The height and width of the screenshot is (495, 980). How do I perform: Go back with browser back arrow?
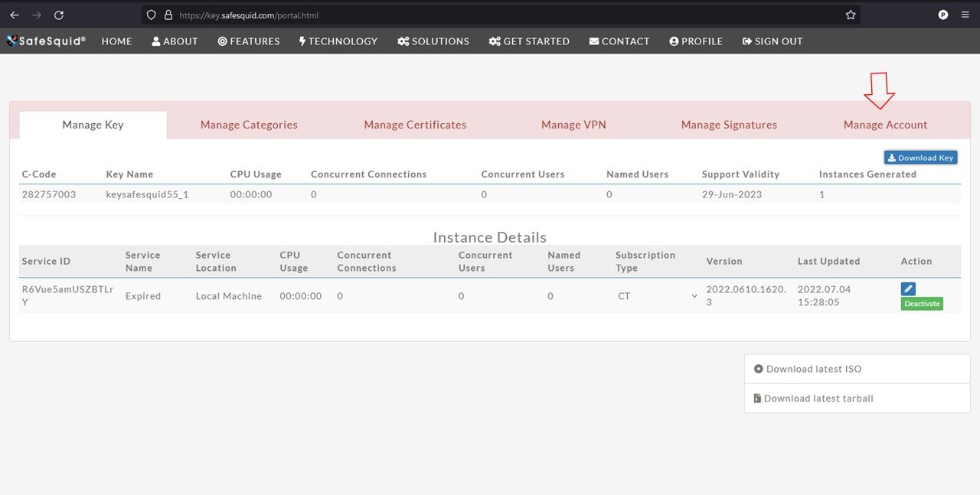click(15, 15)
